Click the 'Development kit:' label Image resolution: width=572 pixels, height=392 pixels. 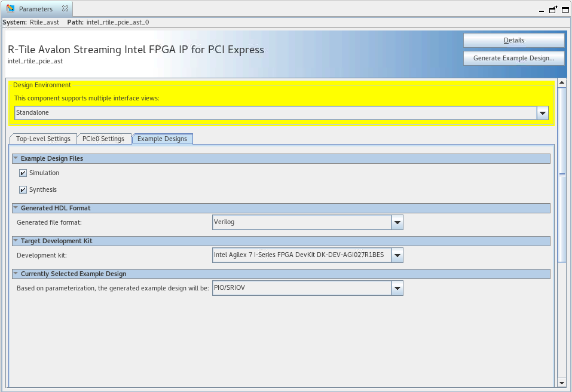coord(42,255)
